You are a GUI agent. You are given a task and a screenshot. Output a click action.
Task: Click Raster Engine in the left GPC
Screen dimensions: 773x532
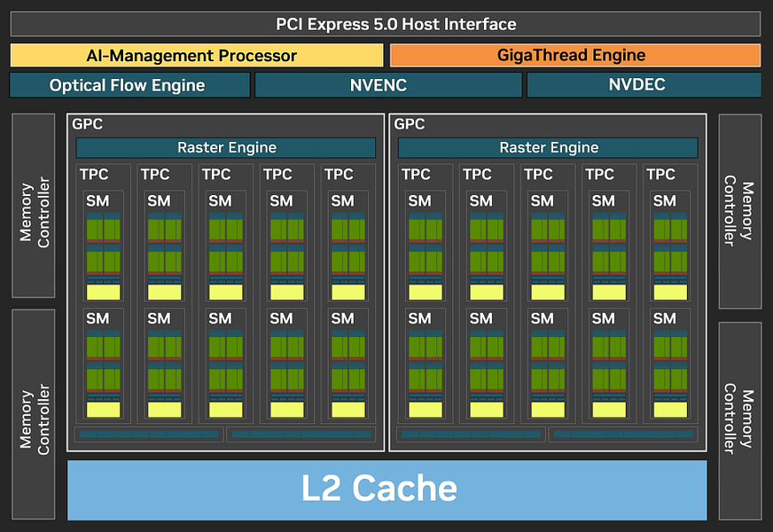pyautogui.click(x=226, y=147)
